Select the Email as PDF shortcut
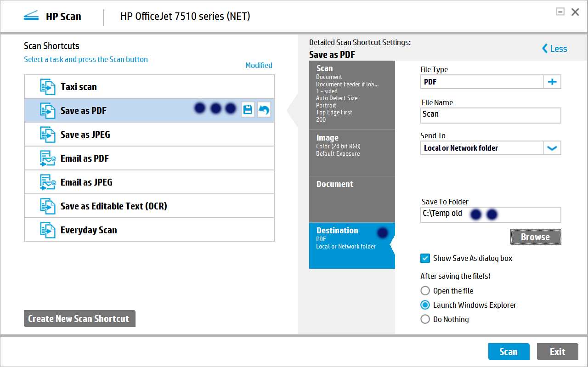This screenshot has width=588, height=367. 149,158
